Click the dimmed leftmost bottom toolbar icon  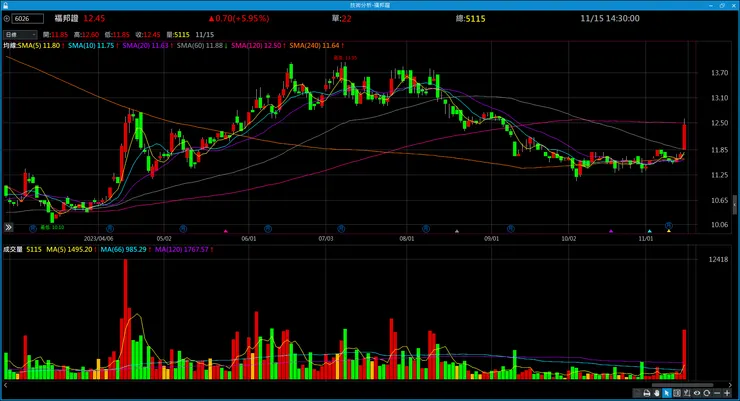click(637, 393)
